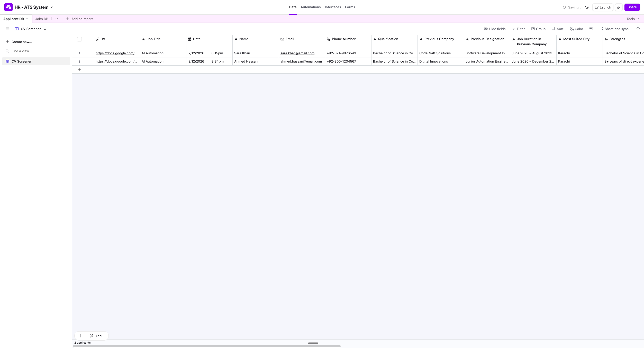This screenshot has width=644, height=348.
Task: Open the Jobs DB table tab
Action: coord(42,19)
